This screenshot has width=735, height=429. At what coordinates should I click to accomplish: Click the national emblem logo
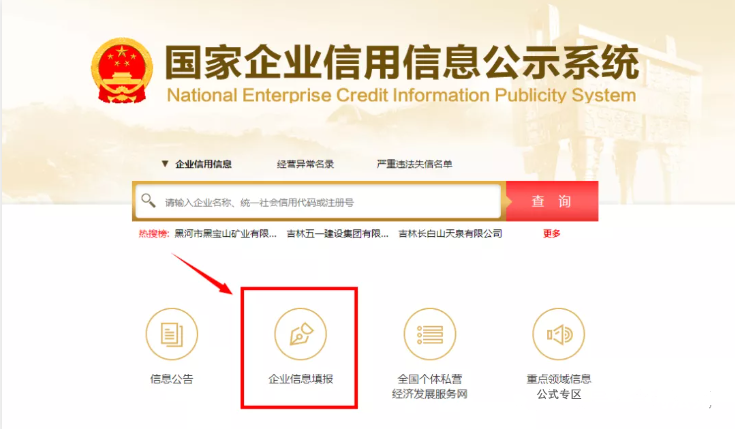point(122,72)
